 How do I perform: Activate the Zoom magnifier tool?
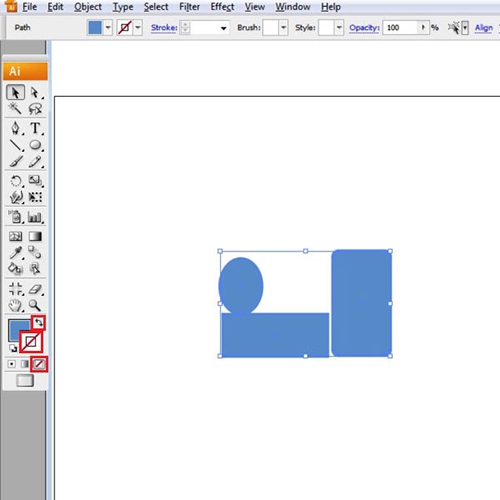[35, 305]
